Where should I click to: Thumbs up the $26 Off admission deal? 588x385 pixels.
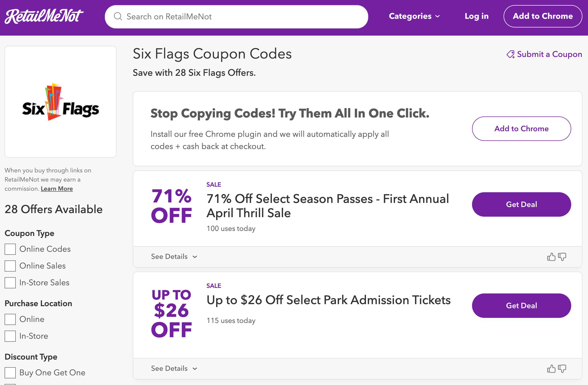[x=551, y=369]
